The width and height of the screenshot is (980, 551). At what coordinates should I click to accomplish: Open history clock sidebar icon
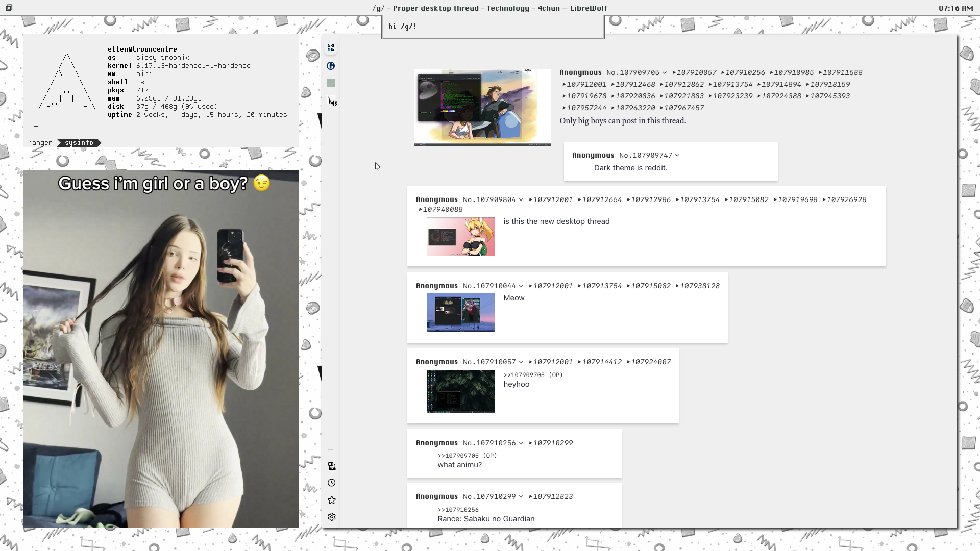(x=332, y=483)
